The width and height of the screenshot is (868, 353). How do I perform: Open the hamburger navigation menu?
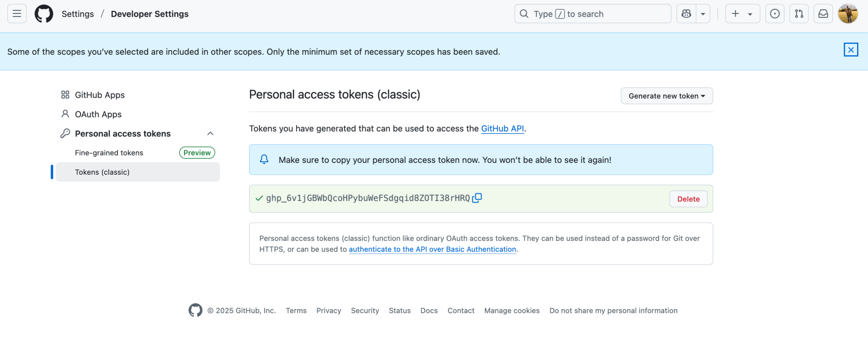pos(17,14)
